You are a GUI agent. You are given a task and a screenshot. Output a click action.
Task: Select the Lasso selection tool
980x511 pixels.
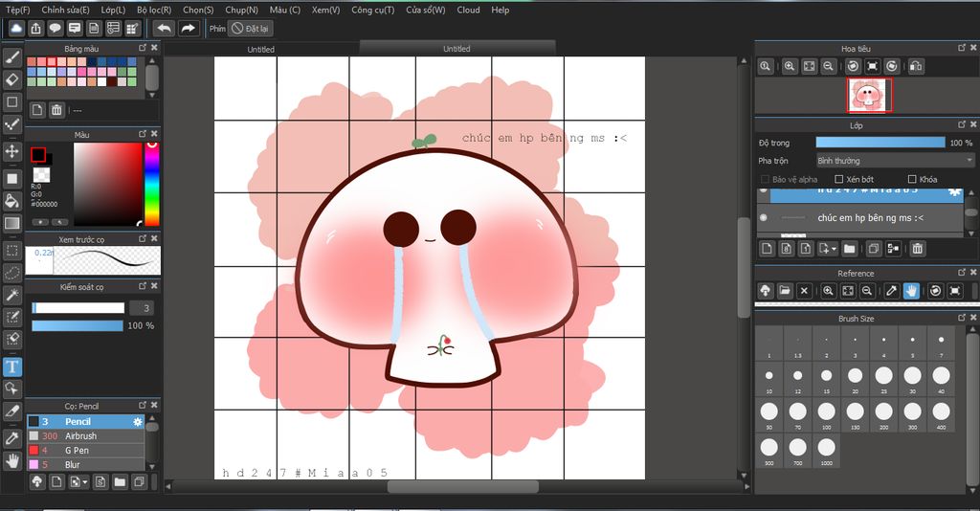11,273
